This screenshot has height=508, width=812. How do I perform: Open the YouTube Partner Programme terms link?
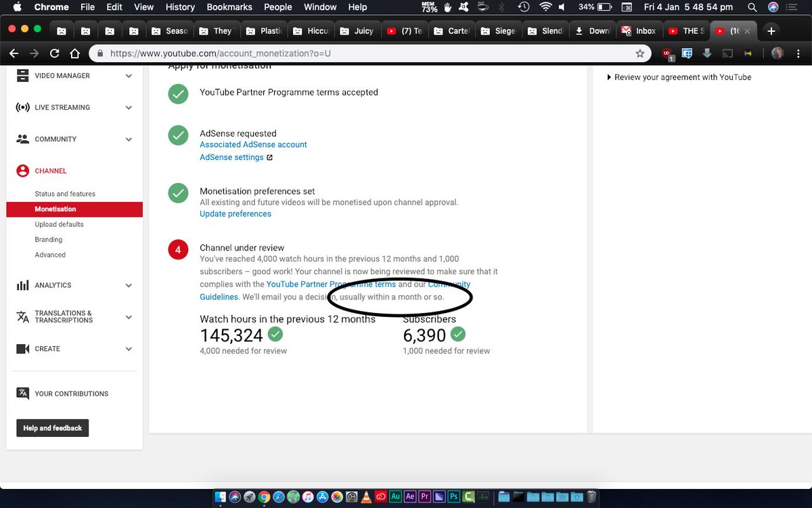[x=331, y=284]
